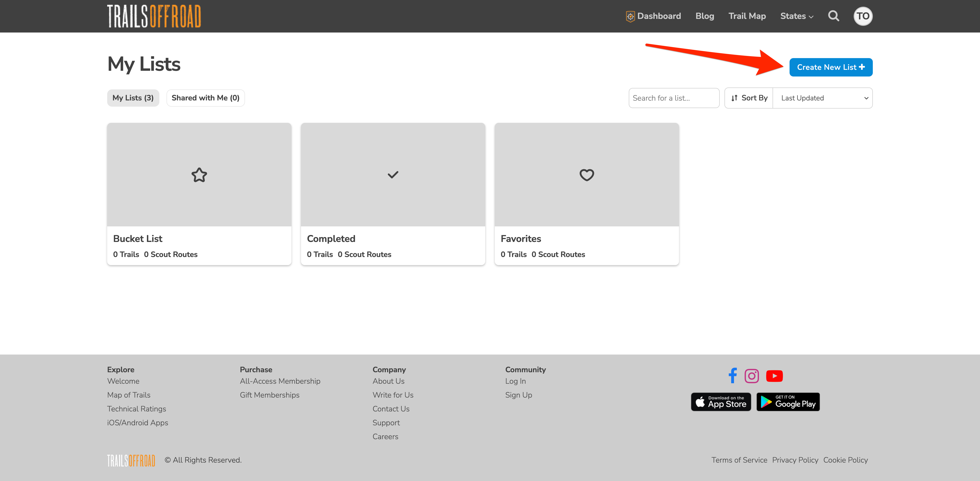Image resolution: width=980 pixels, height=481 pixels.
Task: Open the Contact Us link
Action: [391, 409]
